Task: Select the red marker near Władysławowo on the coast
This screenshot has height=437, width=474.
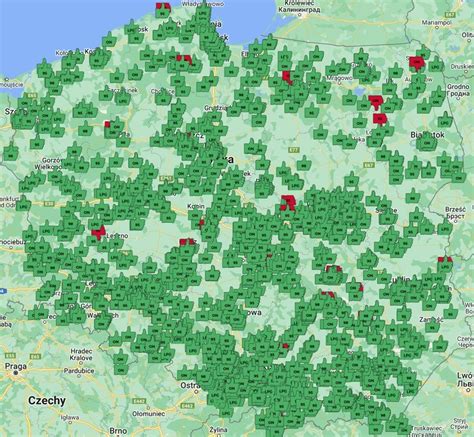Action: (163, 7)
